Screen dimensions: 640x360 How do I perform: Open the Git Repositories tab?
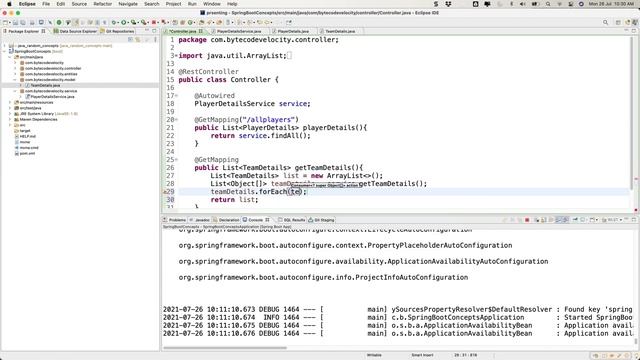tap(117, 31)
